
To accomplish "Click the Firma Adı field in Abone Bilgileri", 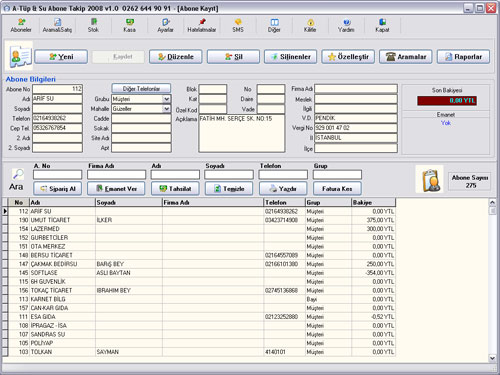I will (356, 89).
